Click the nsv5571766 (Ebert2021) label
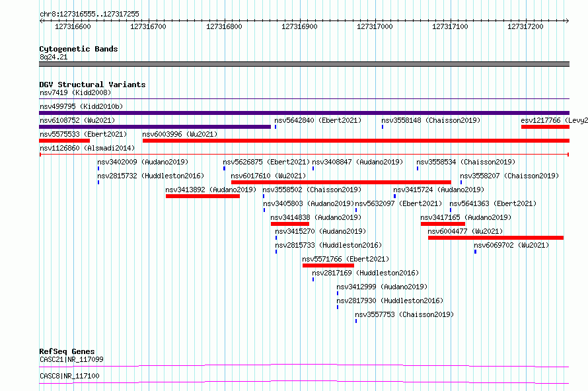Image resolution: width=588 pixels, height=391 pixels. pos(346,259)
